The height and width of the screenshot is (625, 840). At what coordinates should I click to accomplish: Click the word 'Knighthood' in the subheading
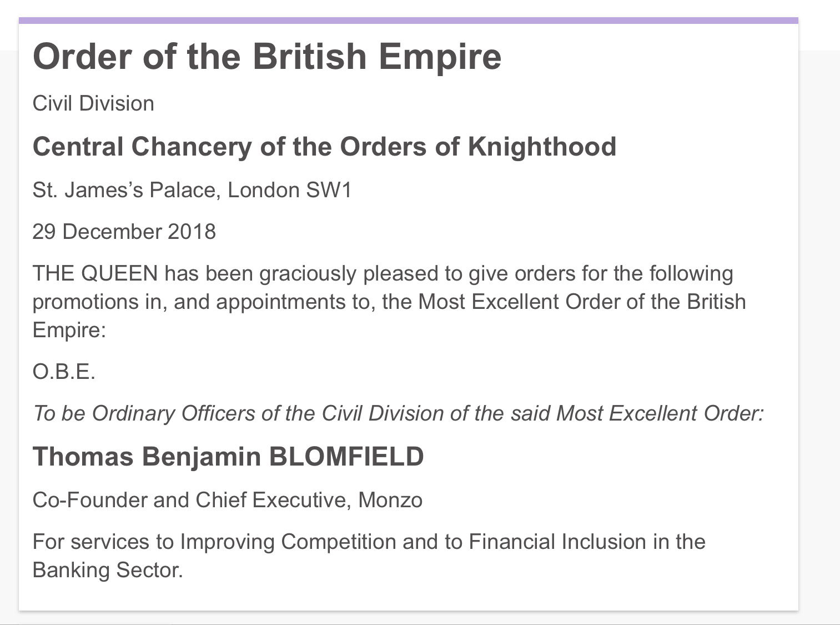(x=542, y=147)
